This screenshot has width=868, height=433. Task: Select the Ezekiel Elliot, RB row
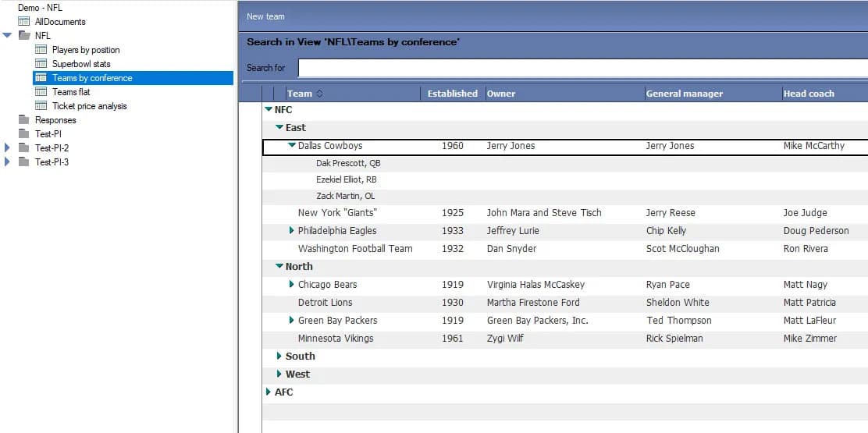point(564,179)
